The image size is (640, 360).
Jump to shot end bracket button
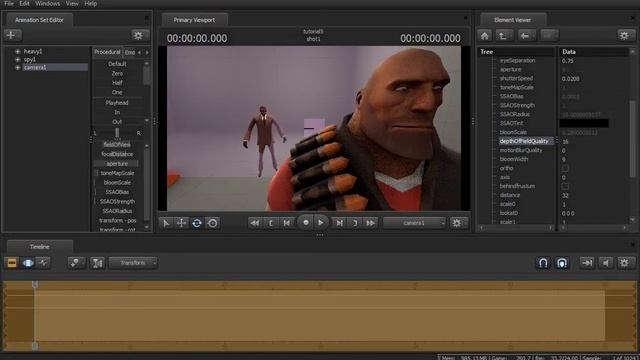(355, 223)
